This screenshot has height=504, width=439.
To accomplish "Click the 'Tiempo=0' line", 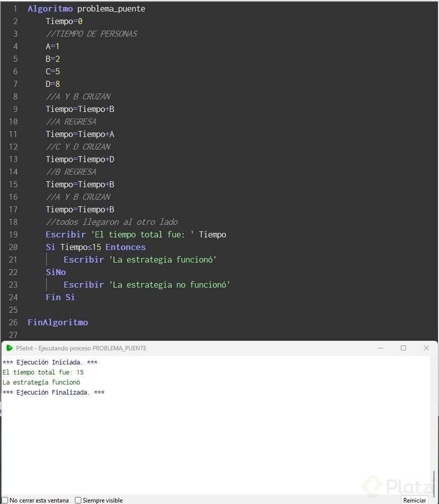I will point(64,21).
